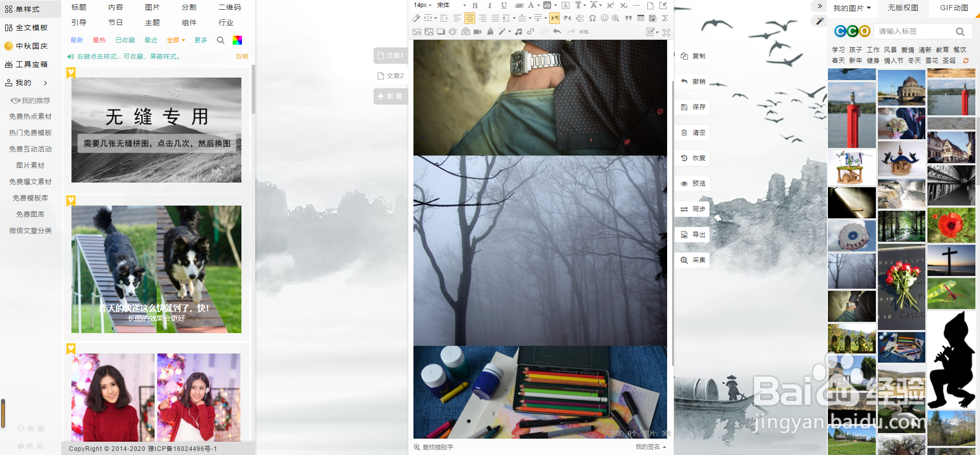Click the format brush icon
Viewport: 980px width, 455px height.
490,32
